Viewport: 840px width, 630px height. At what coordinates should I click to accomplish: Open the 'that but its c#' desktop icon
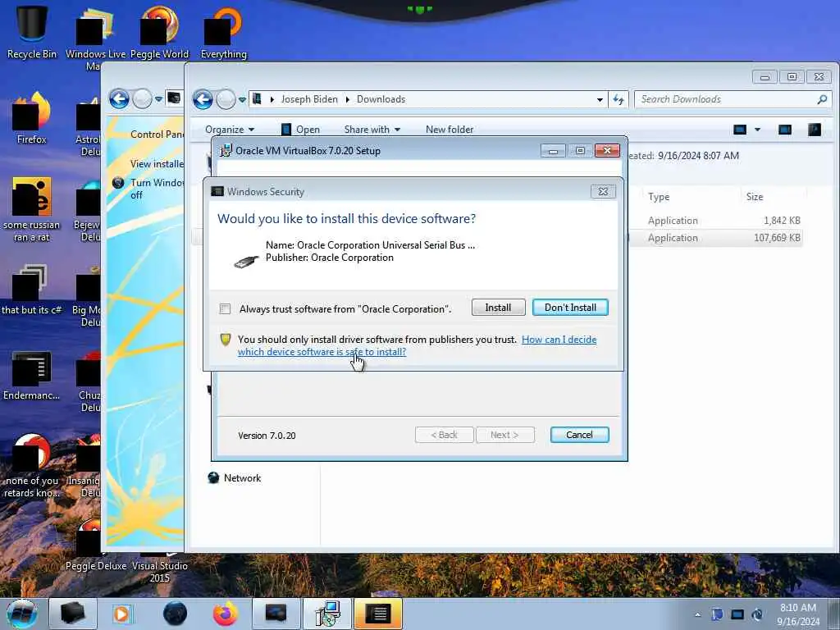tap(32, 290)
